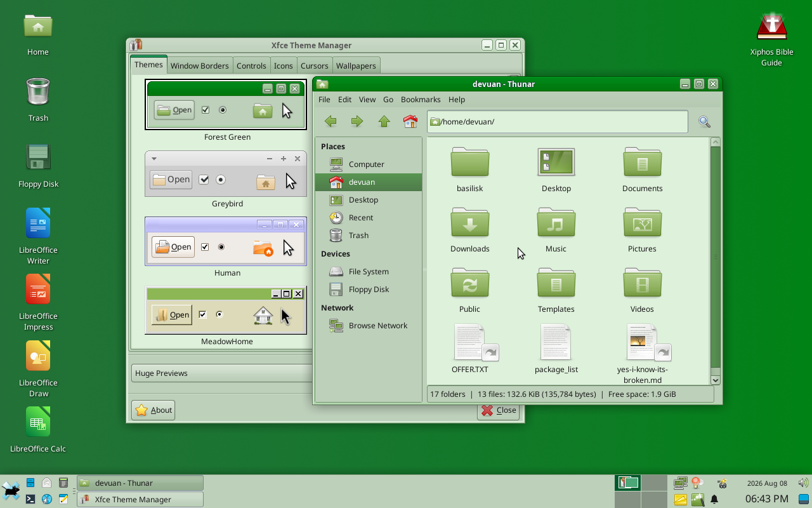Switch to the Wallpapers tab

tap(356, 65)
